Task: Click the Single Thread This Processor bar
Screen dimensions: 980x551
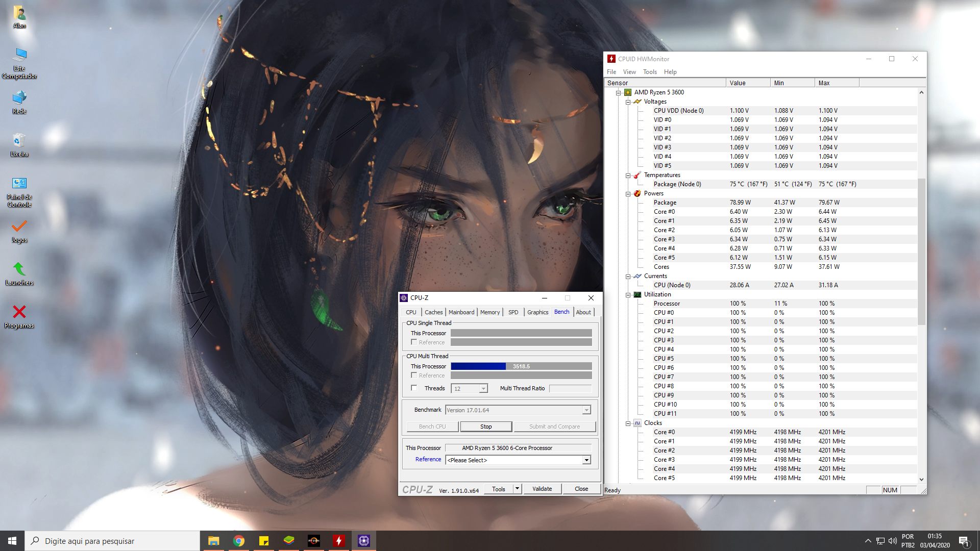Action: [521, 333]
